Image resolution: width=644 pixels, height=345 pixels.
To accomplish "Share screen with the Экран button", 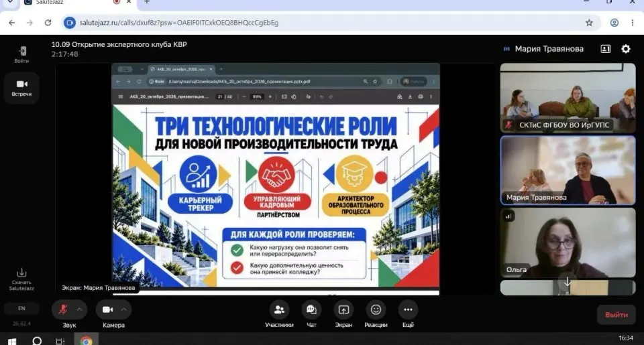I will click(343, 314).
